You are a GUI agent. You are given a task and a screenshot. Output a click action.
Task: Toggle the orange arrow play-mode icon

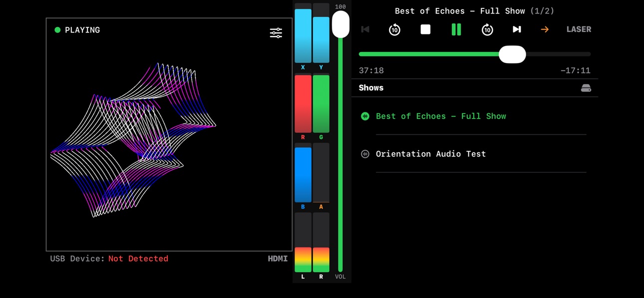545,29
